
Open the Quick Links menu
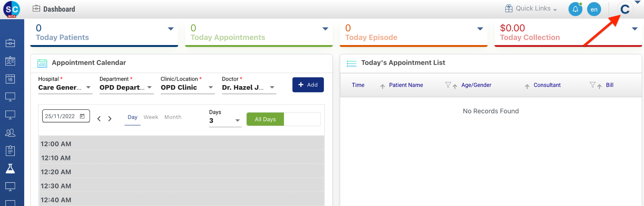[x=531, y=9]
